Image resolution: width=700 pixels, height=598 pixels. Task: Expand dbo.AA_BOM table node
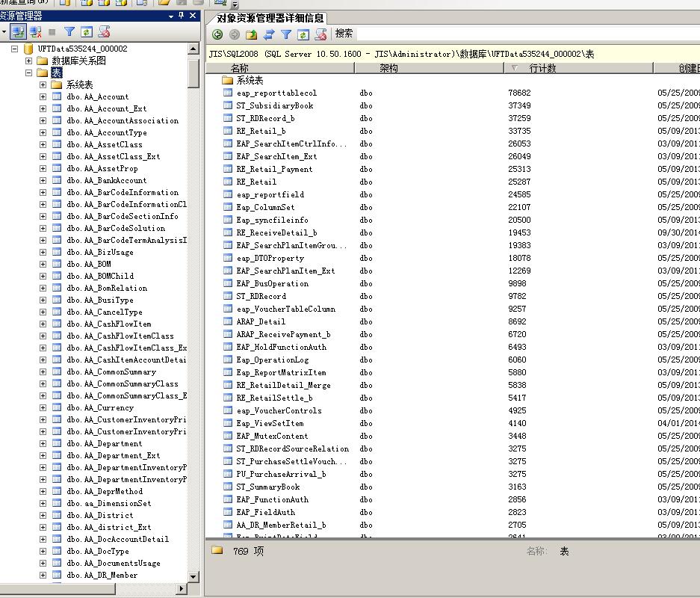point(43,264)
